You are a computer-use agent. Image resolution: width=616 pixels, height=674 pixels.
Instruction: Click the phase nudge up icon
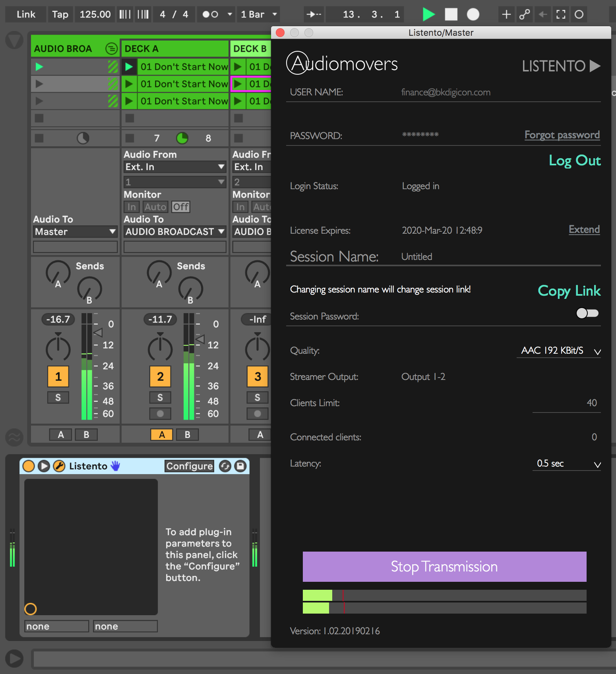coord(143,14)
